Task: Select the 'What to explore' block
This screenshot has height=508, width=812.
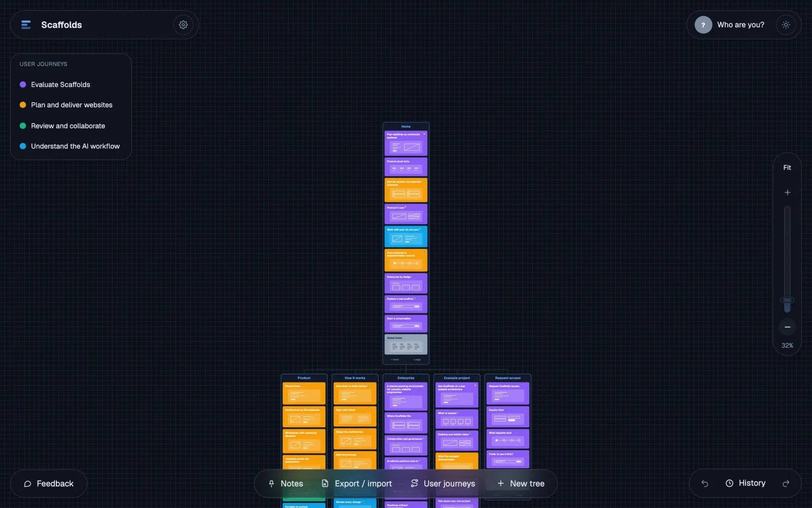Action: coord(457,419)
